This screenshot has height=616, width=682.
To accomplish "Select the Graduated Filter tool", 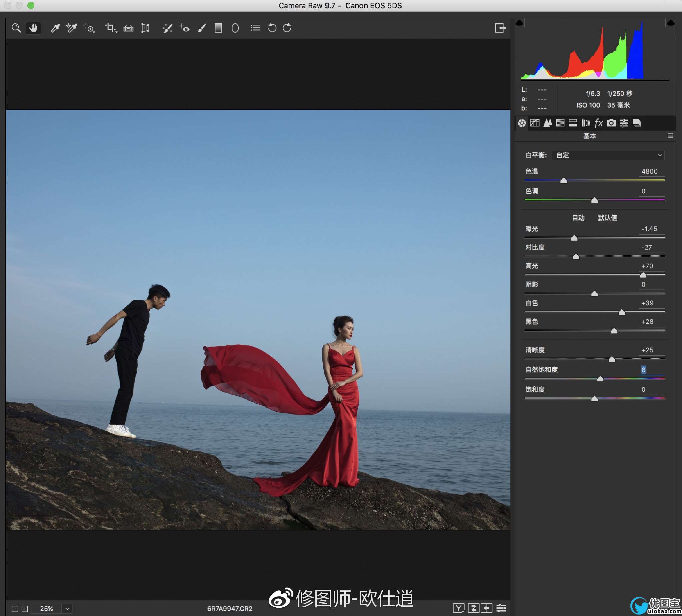I will pos(218,28).
